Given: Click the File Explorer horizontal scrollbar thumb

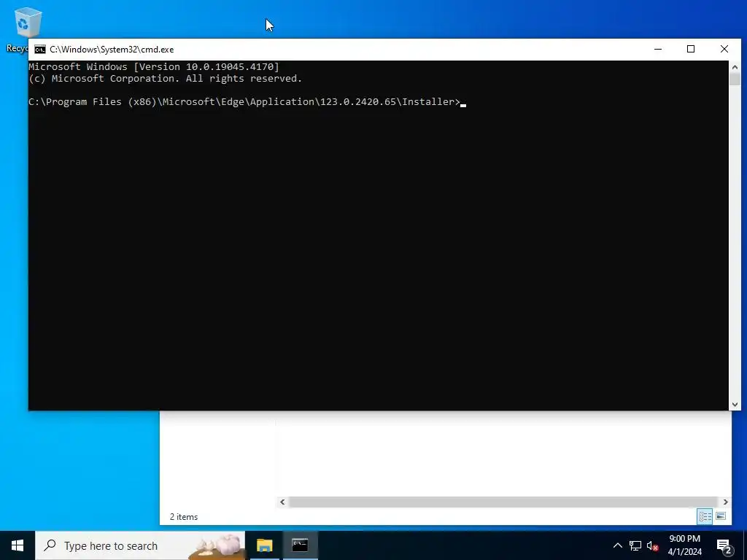Looking at the screenshot, I should click(503, 502).
